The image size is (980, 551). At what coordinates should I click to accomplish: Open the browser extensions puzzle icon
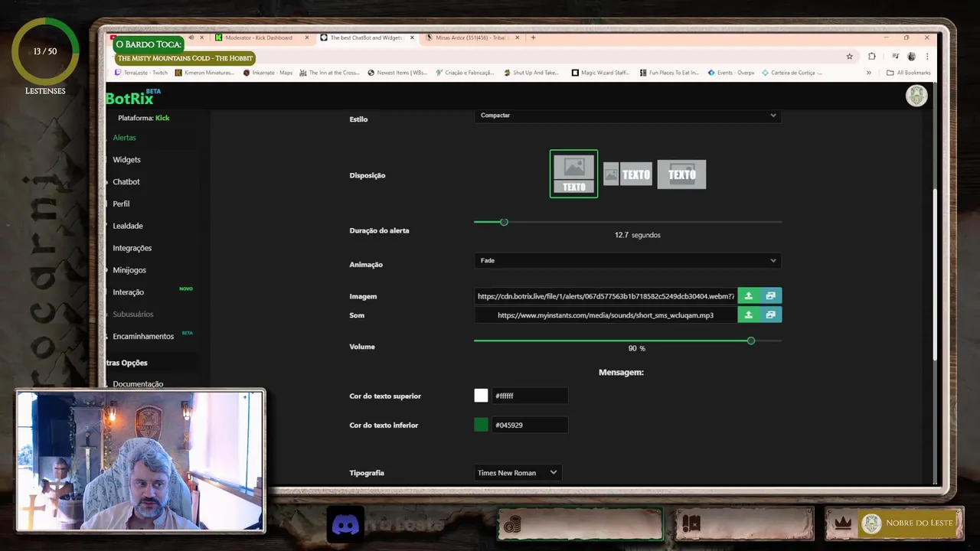click(871, 57)
